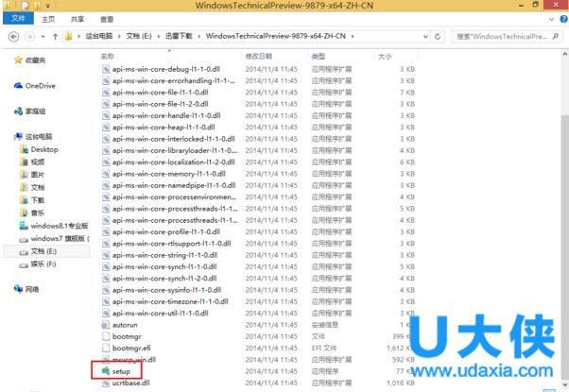The image size is (569, 392).
Task: Click the refresh button beside address bar
Action: pos(440,36)
